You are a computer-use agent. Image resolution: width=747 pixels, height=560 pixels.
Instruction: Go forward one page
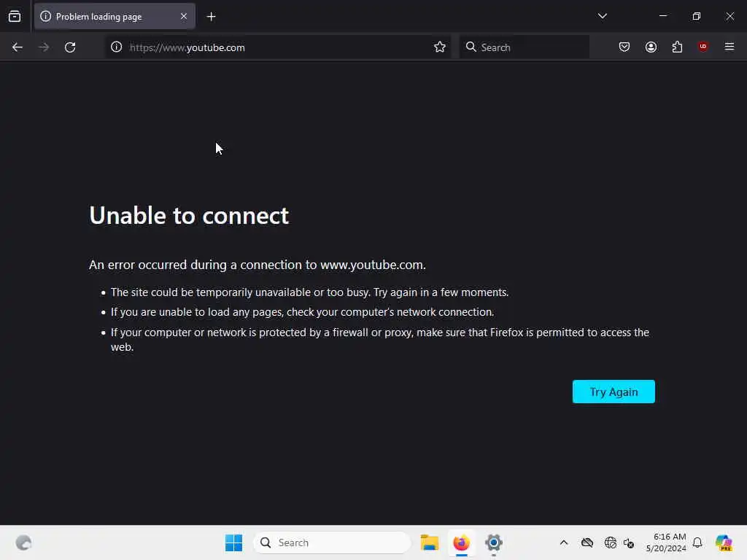pos(44,47)
